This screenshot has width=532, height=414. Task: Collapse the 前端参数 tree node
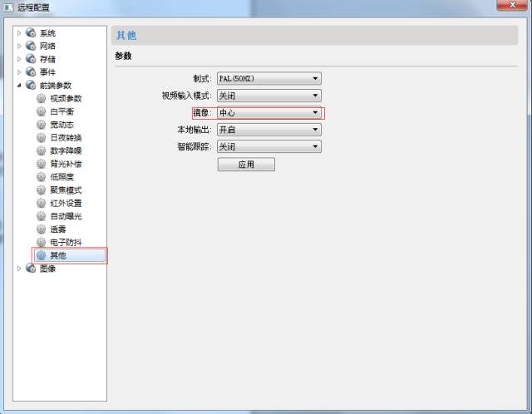(x=20, y=86)
